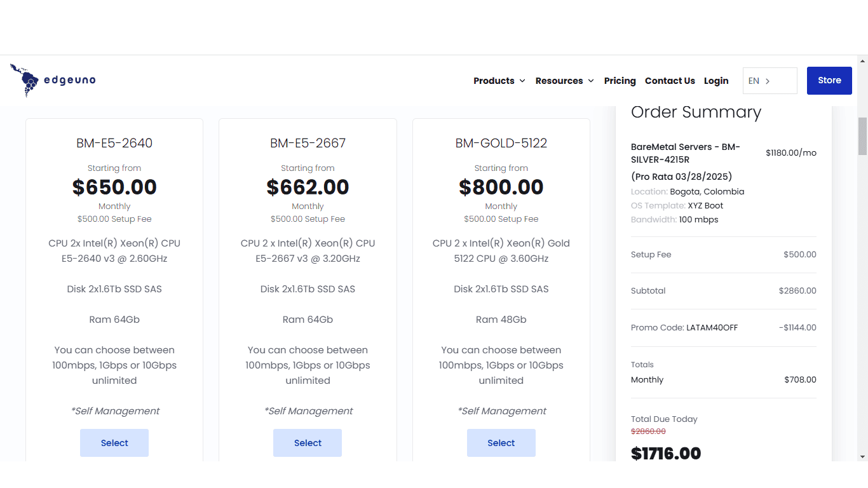Click the -$1144.00 discount amount
This screenshot has width=868, height=488.
pyautogui.click(x=797, y=328)
